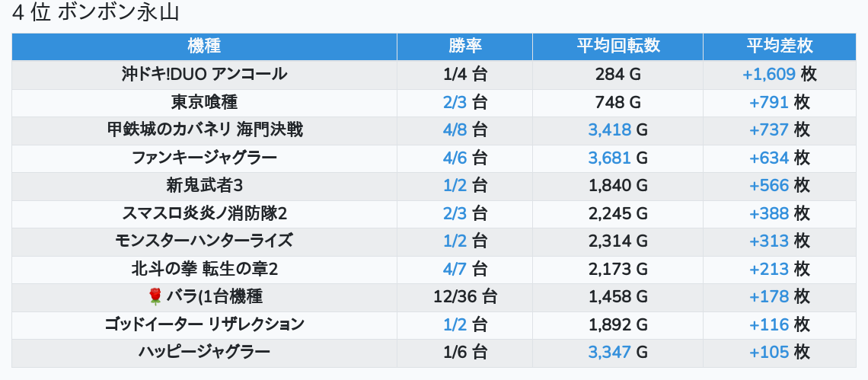Open the 3,347 spins value for ハッピージャグラー

(609, 352)
